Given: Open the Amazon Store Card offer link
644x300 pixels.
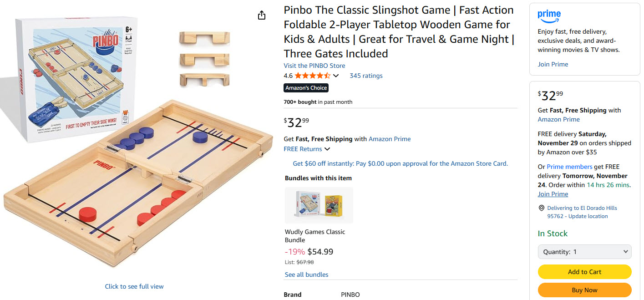Looking at the screenshot, I should click(x=400, y=163).
